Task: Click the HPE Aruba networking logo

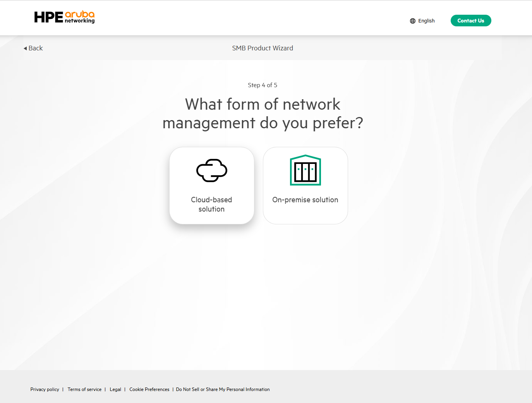Action: (64, 17)
